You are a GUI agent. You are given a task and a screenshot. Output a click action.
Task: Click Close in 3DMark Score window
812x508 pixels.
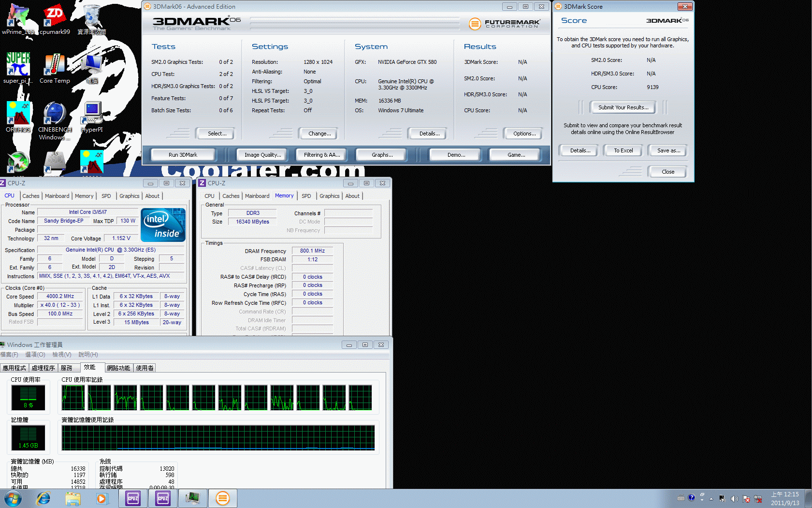tap(668, 172)
